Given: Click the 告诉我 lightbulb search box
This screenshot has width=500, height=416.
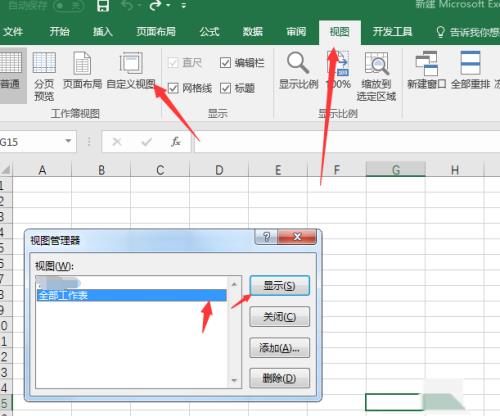Looking at the screenshot, I should click(468, 32).
